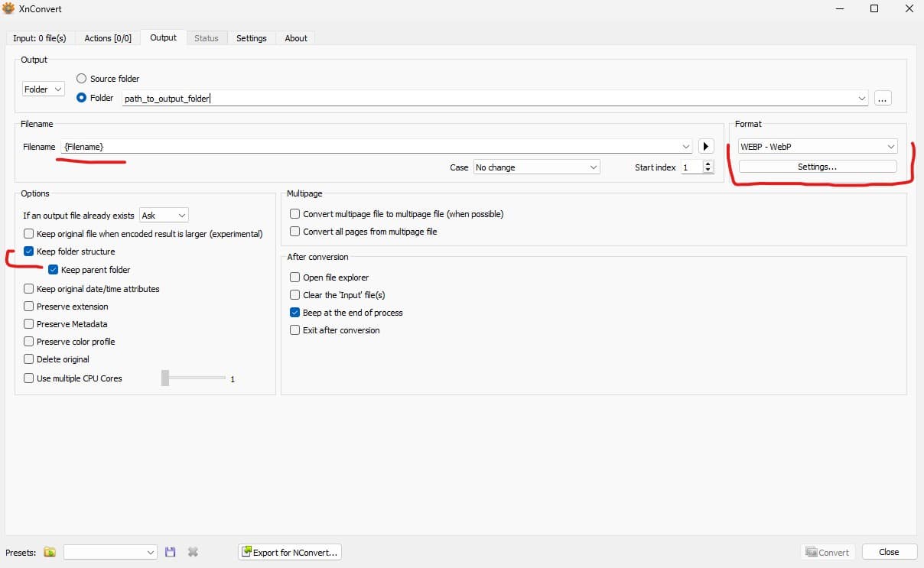The height and width of the screenshot is (568, 924).
Task: Uncheck Keep parent folder
Action: pos(54,270)
